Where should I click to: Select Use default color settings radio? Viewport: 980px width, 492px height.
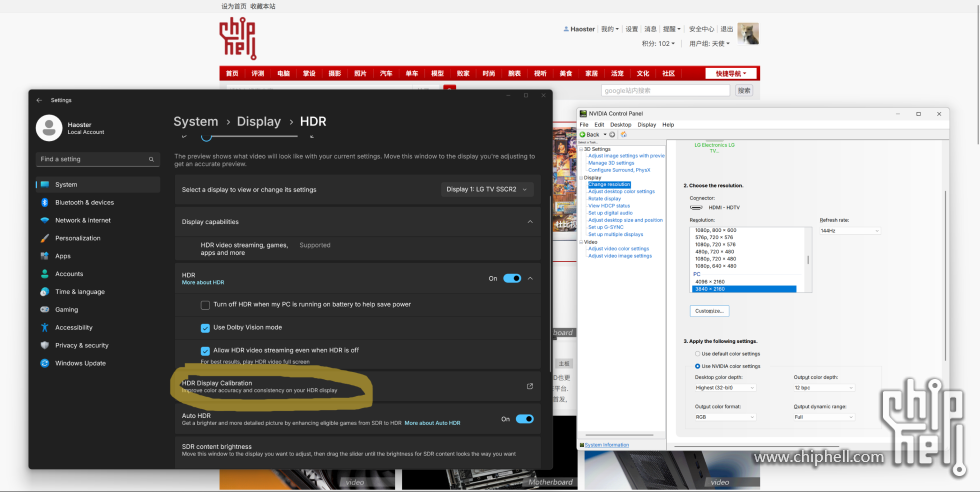tap(698, 354)
